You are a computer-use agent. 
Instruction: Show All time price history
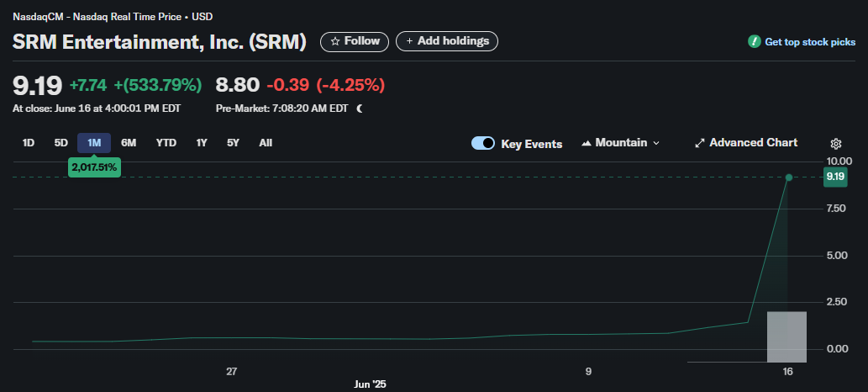[266, 143]
